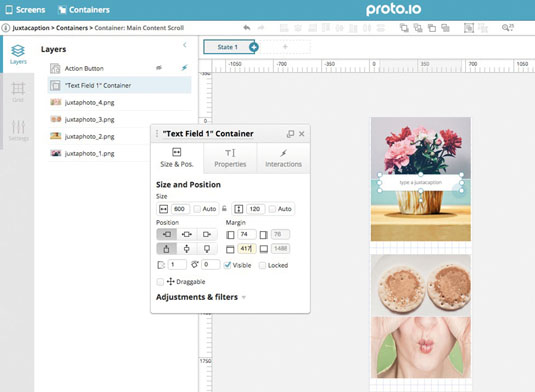
Task: Click the pancakes photo on canvas
Action: (421, 286)
